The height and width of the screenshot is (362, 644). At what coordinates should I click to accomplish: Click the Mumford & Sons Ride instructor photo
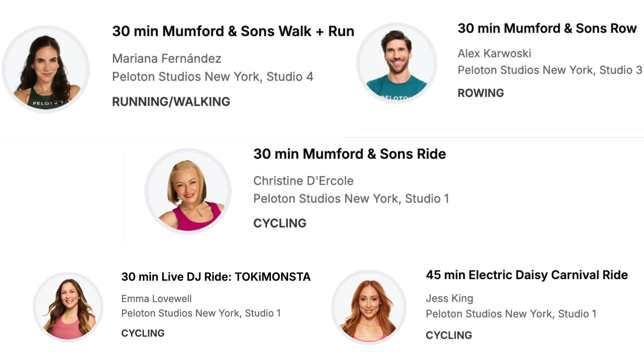click(188, 191)
